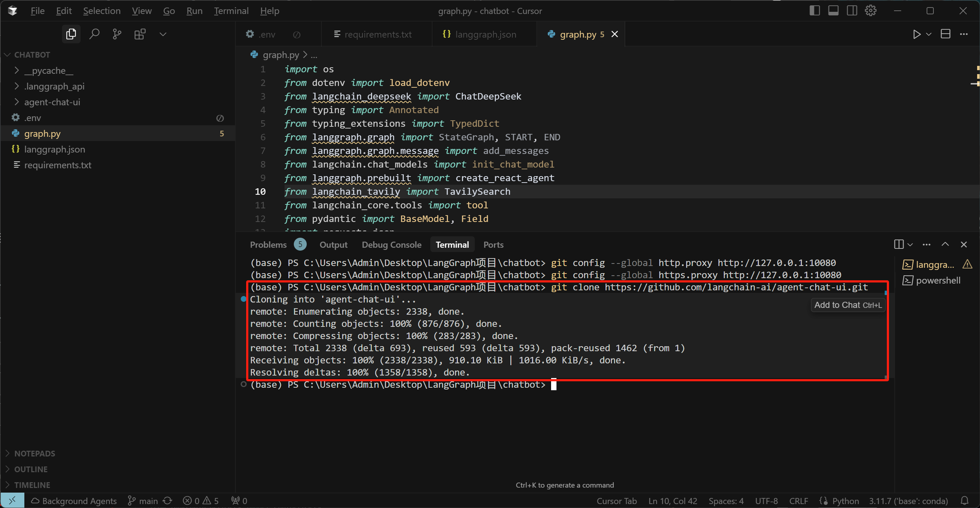
Task: Open the Go menu
Action: click(168, 11)
